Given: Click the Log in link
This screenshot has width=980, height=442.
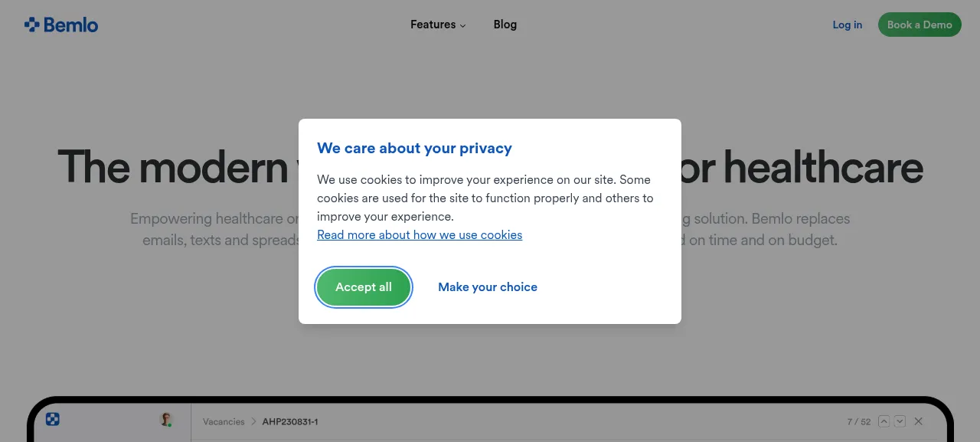Looking at the screenshot, I should (x=848, y=25).
